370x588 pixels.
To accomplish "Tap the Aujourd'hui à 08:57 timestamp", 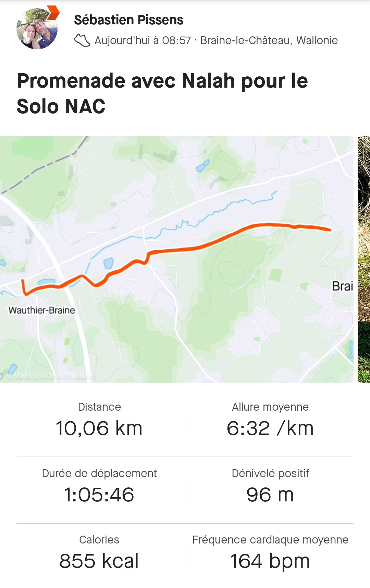I will click(143, 40).
